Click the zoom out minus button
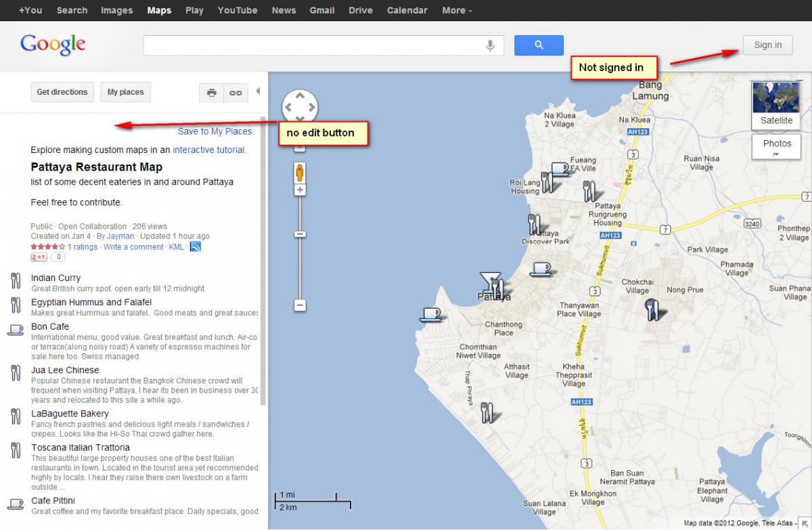812x530 pixels. point(300,305)
